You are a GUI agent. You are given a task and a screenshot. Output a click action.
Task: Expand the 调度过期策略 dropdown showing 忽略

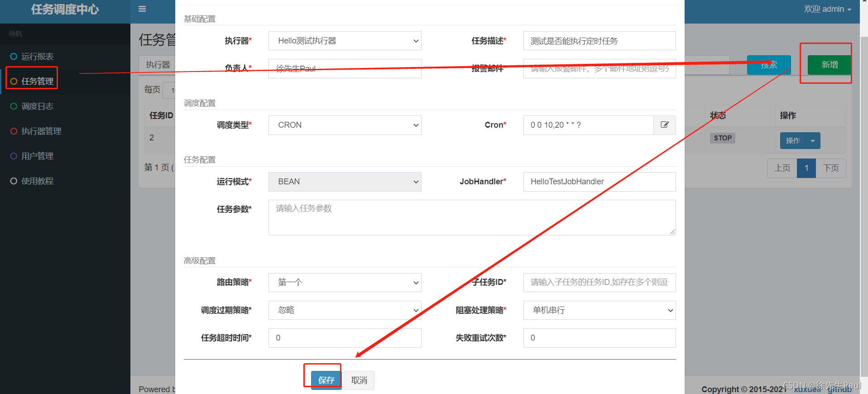pos(345,310)
